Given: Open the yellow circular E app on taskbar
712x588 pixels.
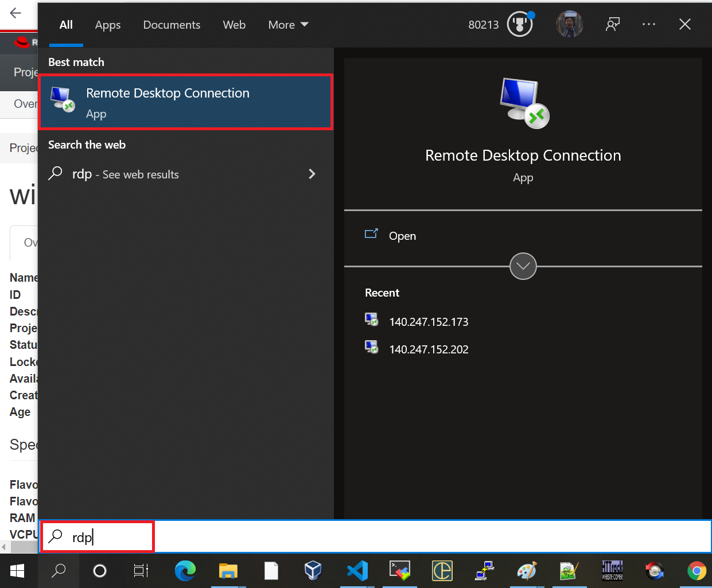Looking at the screenshot, I should pyautogui.click(x=442, y=571).
